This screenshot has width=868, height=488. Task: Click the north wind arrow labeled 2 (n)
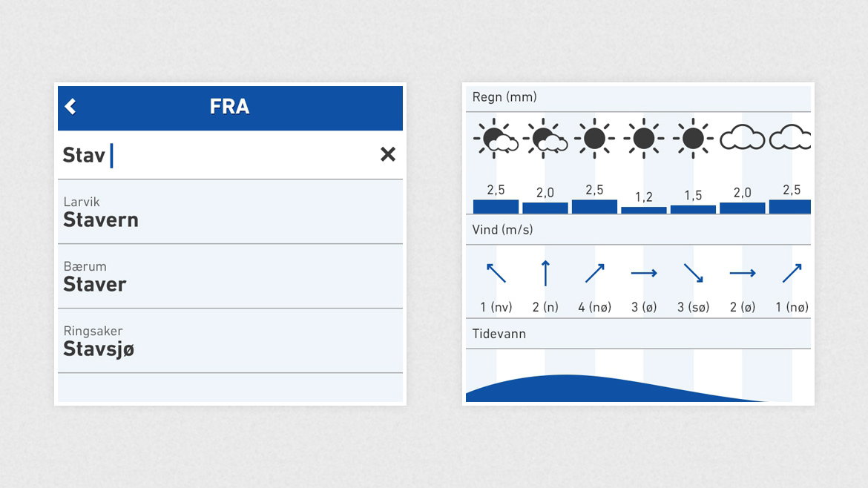tap(545, 273)
